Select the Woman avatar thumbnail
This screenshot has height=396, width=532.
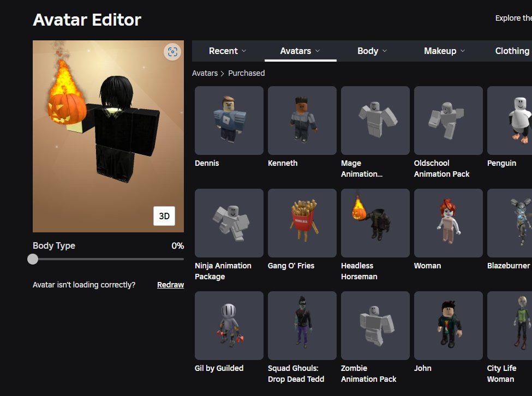[448, 223]
